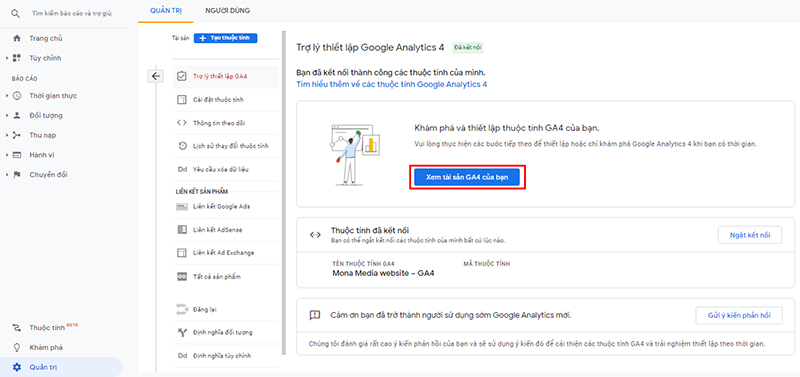Expand the Hành vi reports arrow
Viewport: 800px width, 377px height.
coord(7,155)
